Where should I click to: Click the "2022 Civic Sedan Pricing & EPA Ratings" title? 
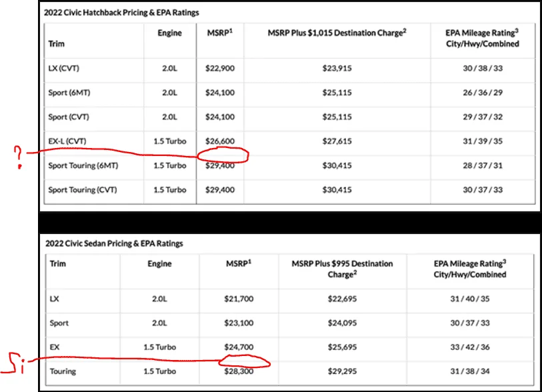(x=114, y=243)
